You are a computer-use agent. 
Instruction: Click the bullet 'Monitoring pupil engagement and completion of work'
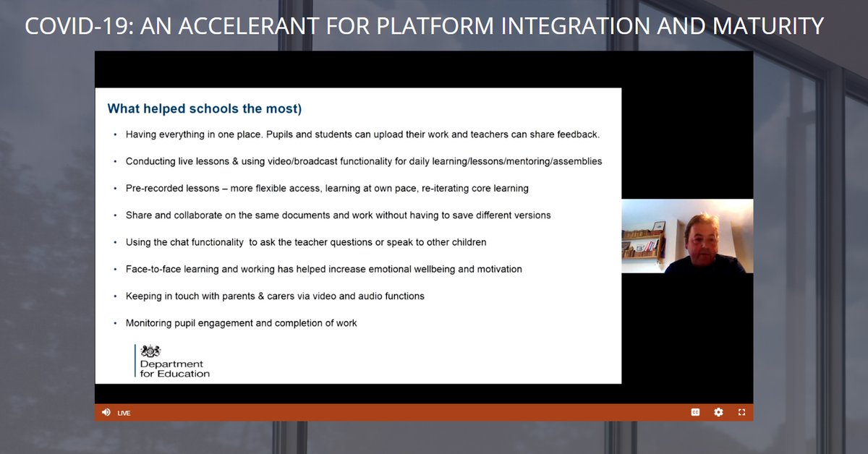(242, 323)
